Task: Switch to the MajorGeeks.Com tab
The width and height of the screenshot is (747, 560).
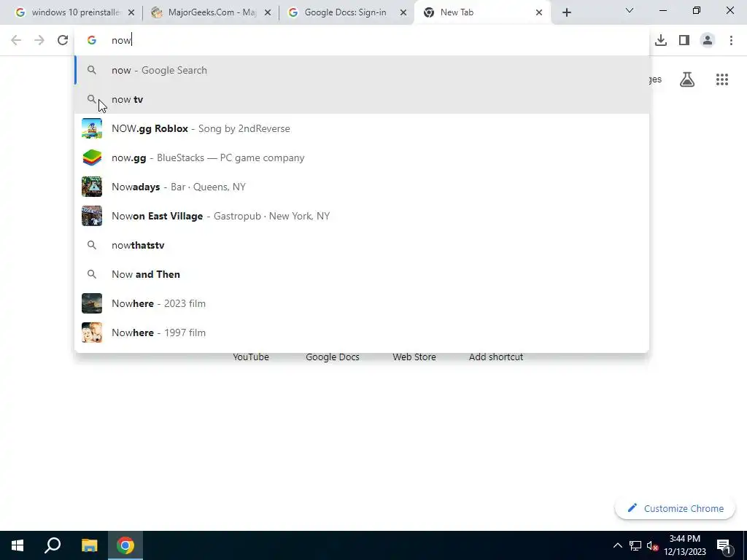Action: pyautogui.click(x=212, y=12)
